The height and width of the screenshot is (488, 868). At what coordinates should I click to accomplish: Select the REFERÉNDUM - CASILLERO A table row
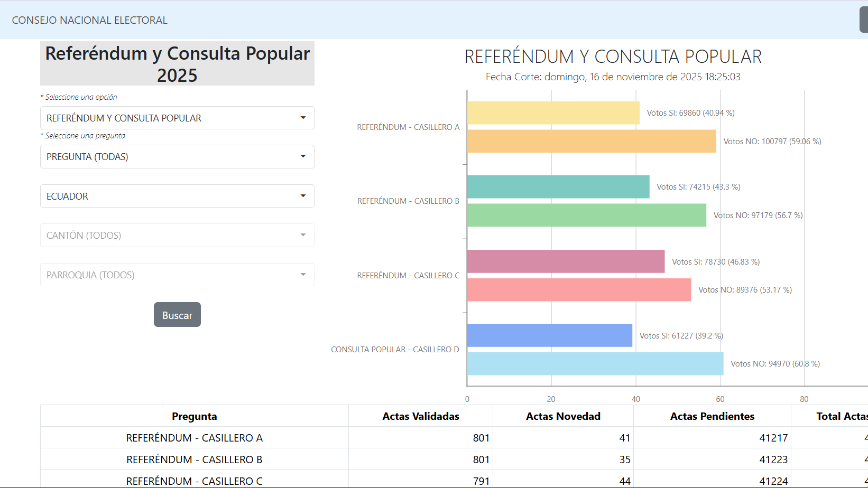pos(194,438)
